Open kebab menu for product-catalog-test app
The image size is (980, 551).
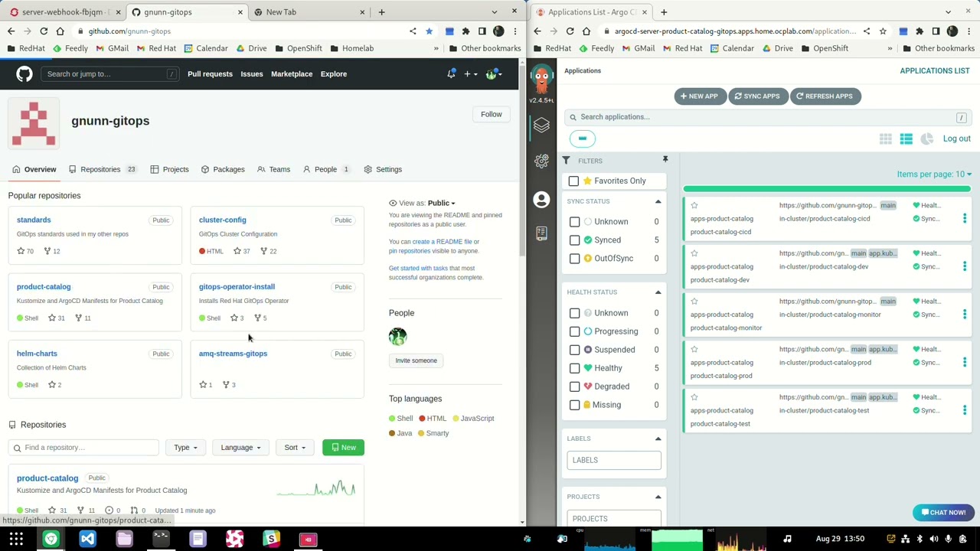click(x=964, y=410)
